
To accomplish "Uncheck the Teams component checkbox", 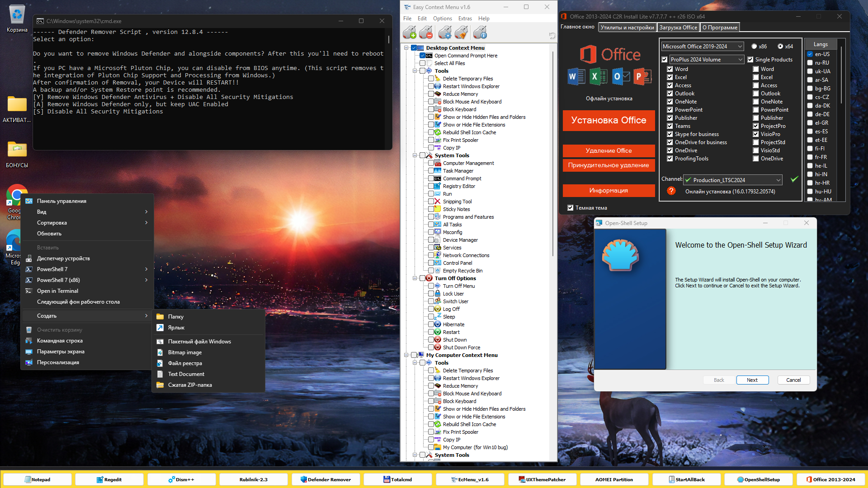I will point(670,126).
